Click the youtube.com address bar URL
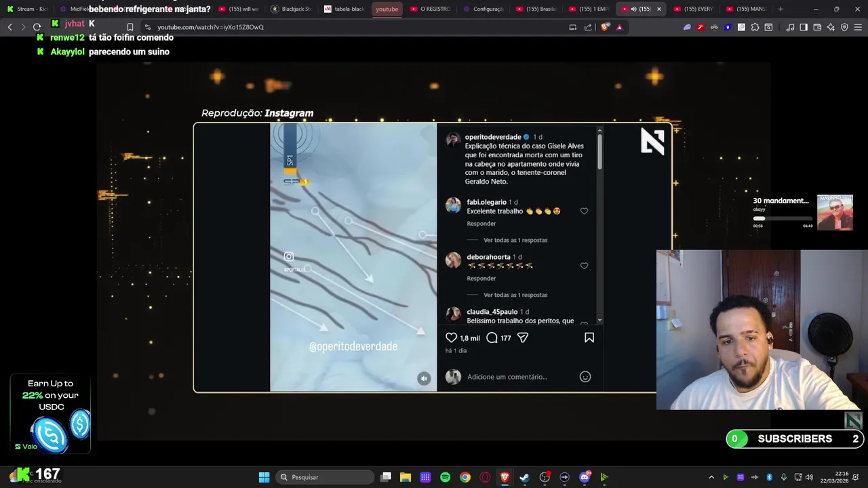Screen dimensions: 868x488 pyautogui.click(x=210, y=27)
